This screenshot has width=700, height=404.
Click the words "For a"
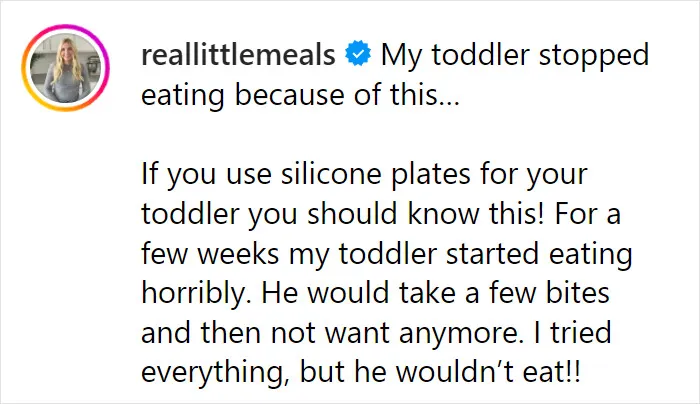588,214
